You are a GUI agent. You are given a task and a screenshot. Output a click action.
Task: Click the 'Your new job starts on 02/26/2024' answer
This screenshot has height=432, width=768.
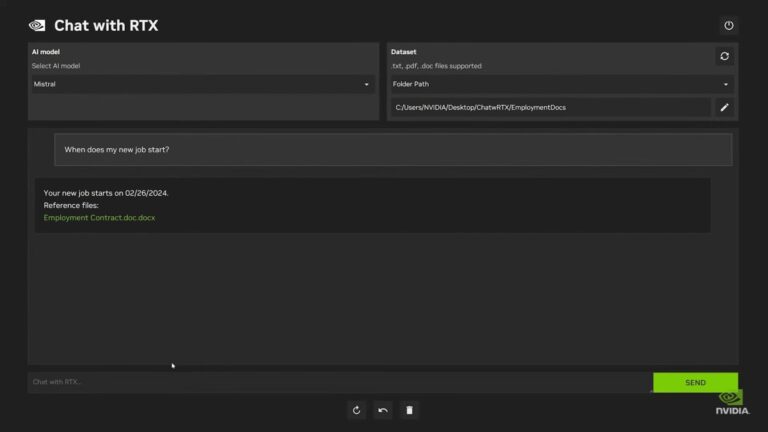point(106,193)
